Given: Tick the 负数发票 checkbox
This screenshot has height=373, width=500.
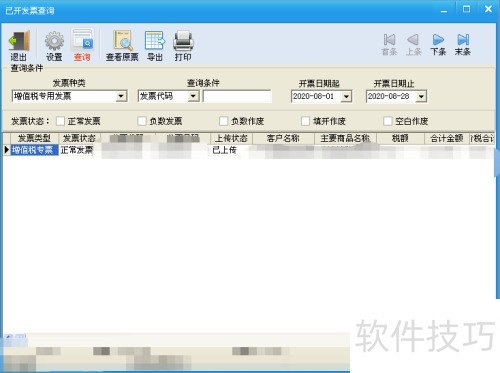Looking at the screenshot, I should [142, 121].
